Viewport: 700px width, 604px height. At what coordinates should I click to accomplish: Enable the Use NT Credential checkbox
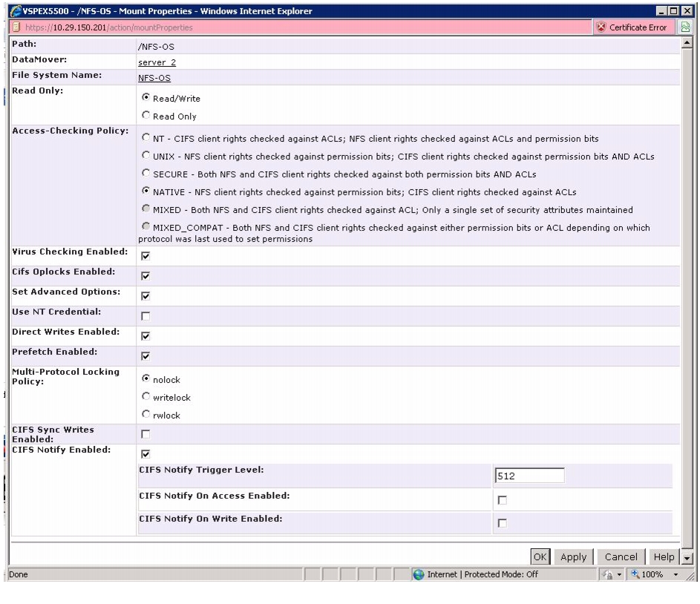coord(145,316)
